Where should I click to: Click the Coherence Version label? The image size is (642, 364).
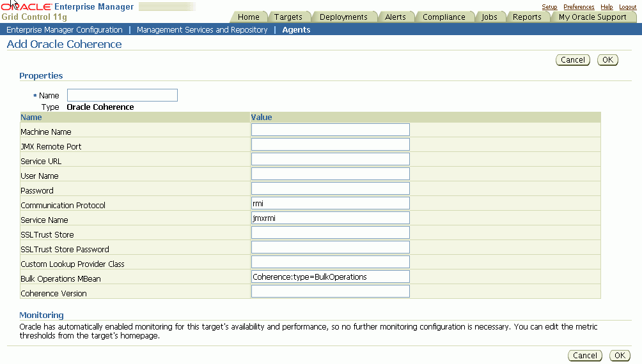coord(54,294)
